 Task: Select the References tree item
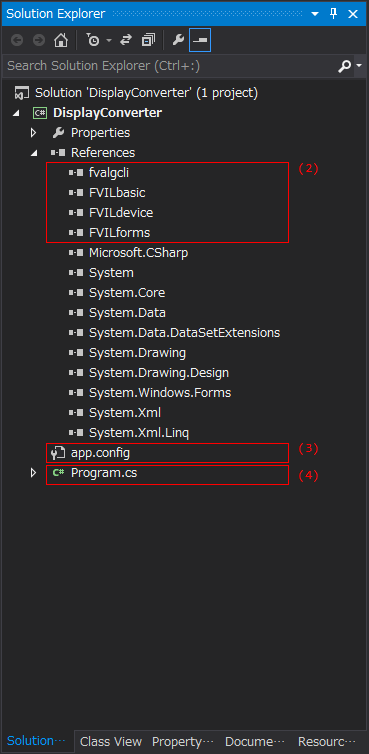click(103, 152)
